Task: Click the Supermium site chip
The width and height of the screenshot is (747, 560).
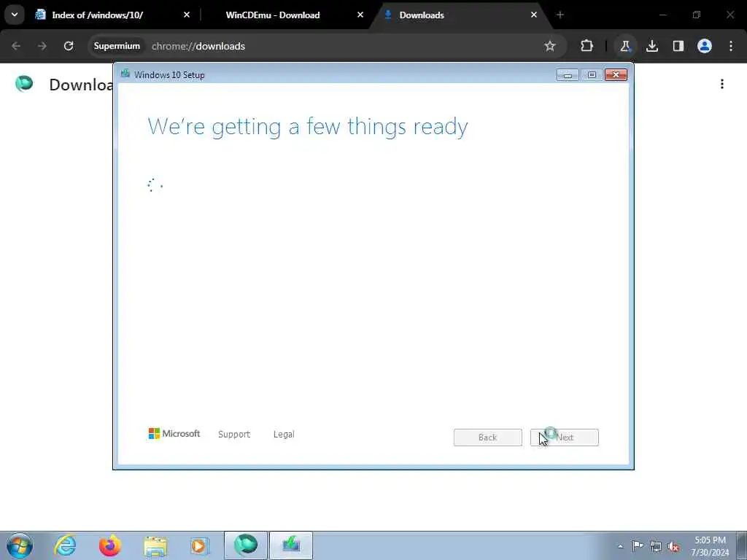Action: tap(117, 46)
